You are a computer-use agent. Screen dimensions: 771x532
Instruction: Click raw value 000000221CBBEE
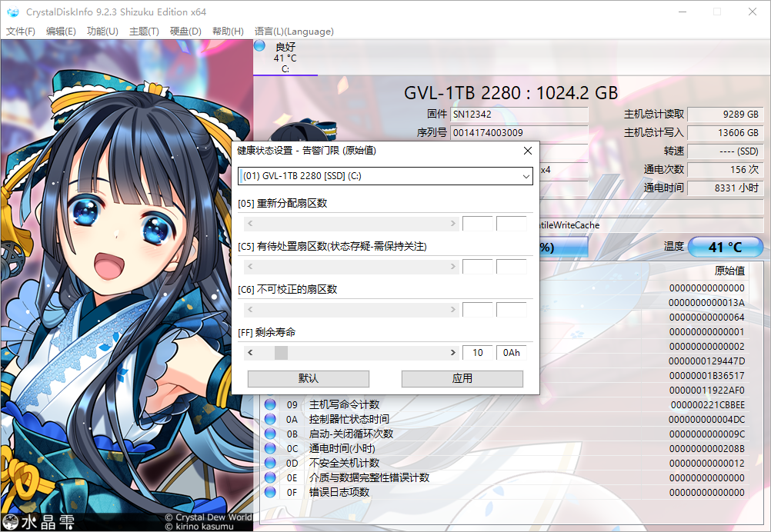click(x=708, y=405)
